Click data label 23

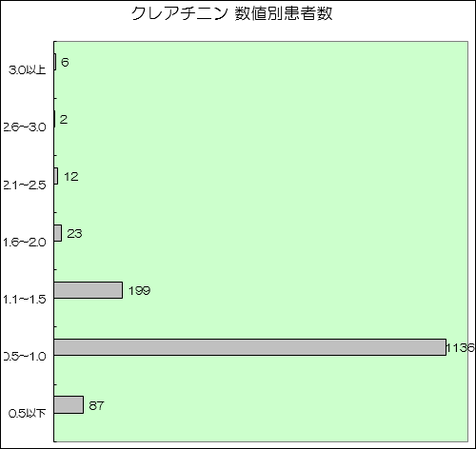[74, 234]
